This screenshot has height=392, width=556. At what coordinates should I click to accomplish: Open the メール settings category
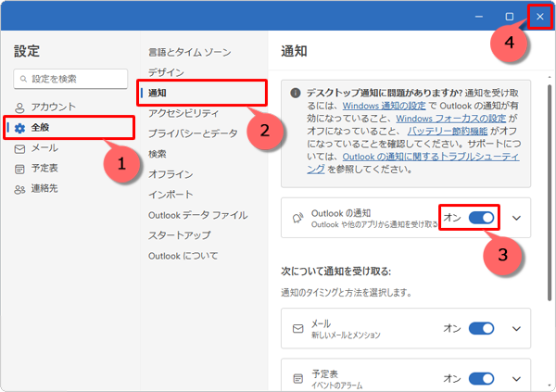tap(69, 148)
